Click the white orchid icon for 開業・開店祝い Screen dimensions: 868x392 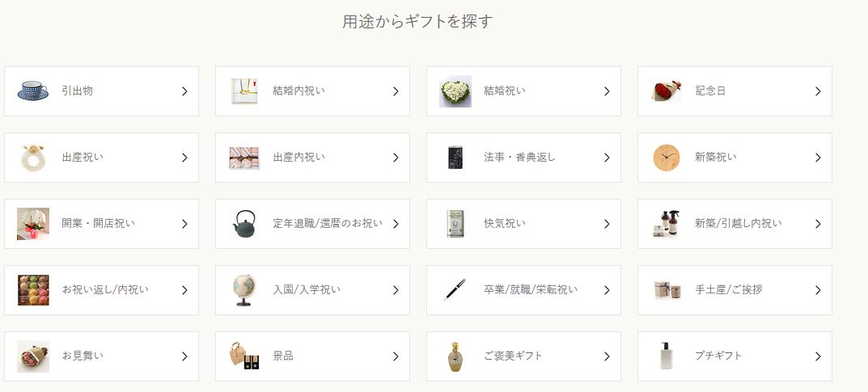(x=33, y=224)
